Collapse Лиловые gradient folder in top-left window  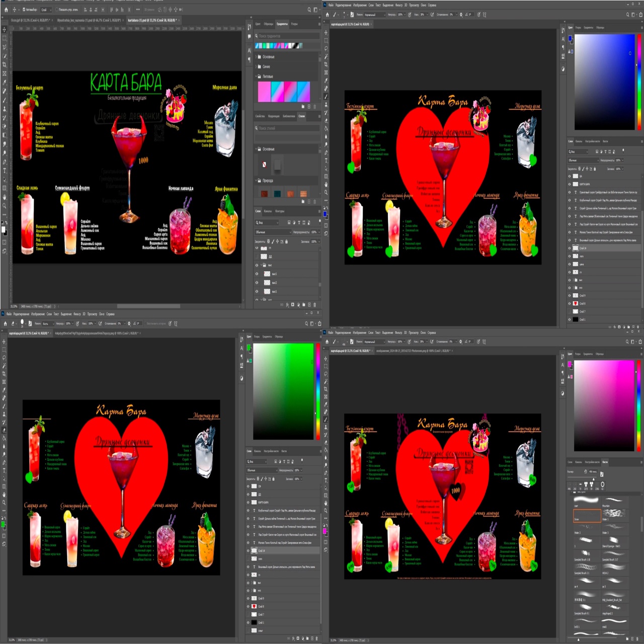click(256, 76)
